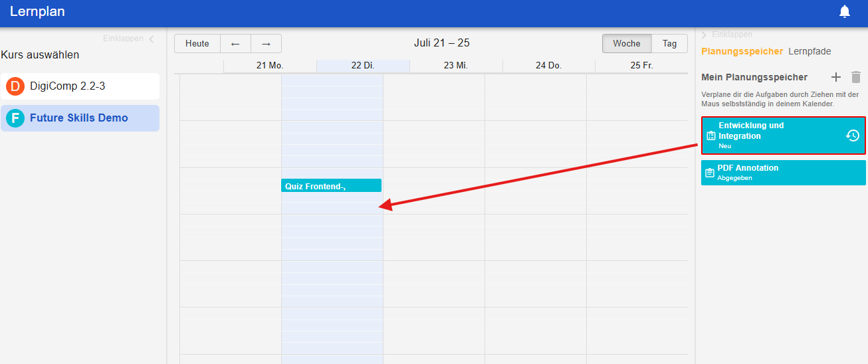This screenshot has width=868, height=364.
Task: Open the Lernpfade tab
Action: click(810, 51)
